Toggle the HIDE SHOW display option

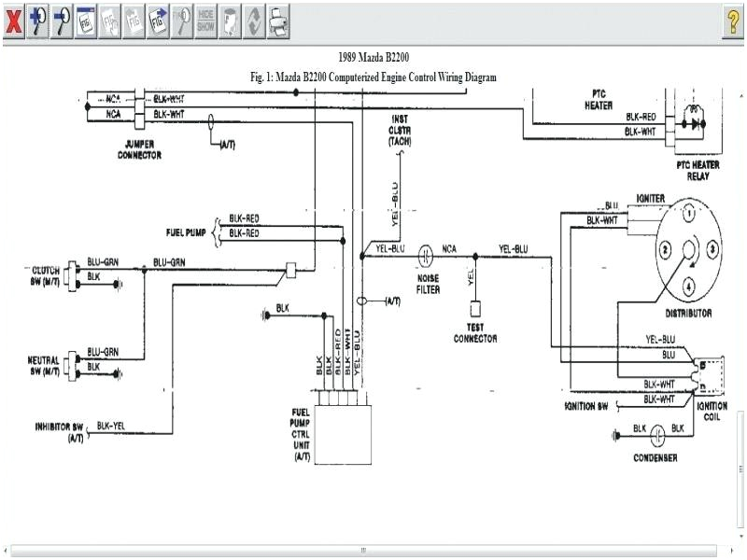click(206, 21)
